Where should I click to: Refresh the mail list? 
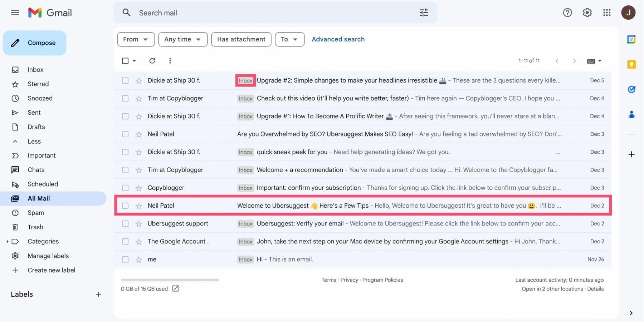click(x=152, y=61)
